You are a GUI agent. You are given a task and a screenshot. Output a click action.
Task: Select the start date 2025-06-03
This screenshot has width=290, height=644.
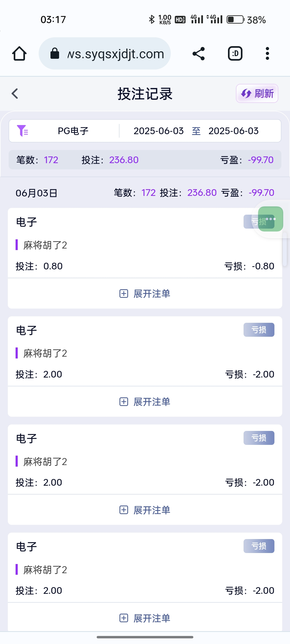158,131
